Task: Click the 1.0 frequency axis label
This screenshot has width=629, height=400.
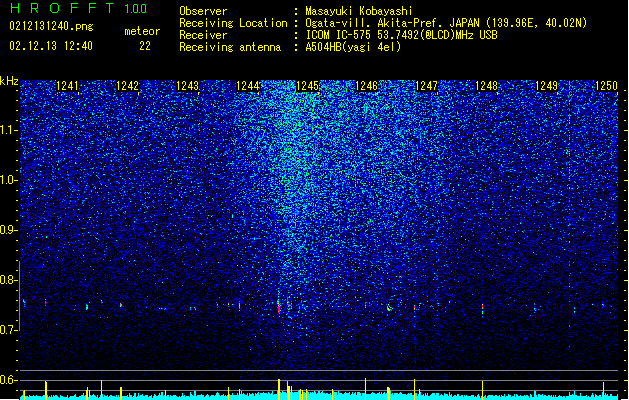Action: (x=9, y=180)
